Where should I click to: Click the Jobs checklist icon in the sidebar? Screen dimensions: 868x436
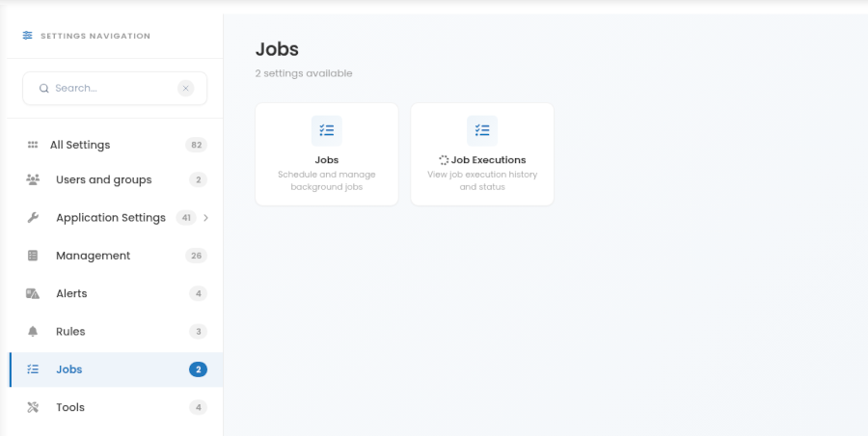coord(33,369)
